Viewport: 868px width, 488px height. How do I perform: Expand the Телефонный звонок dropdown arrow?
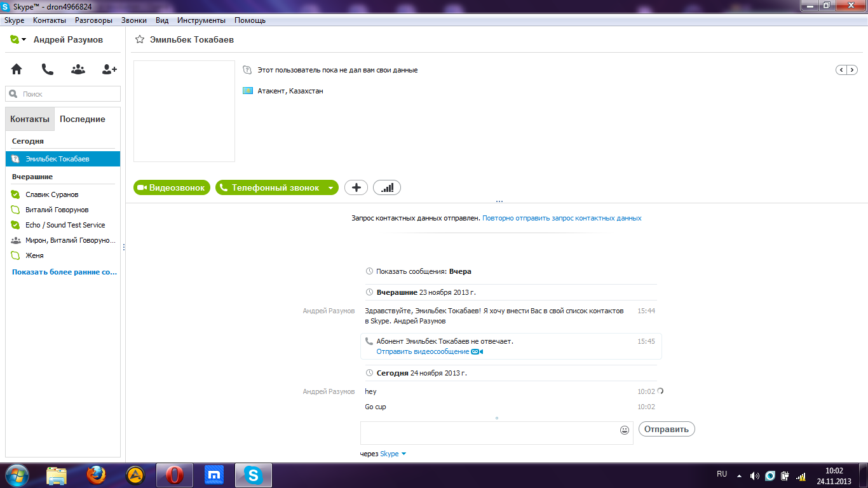330,187
